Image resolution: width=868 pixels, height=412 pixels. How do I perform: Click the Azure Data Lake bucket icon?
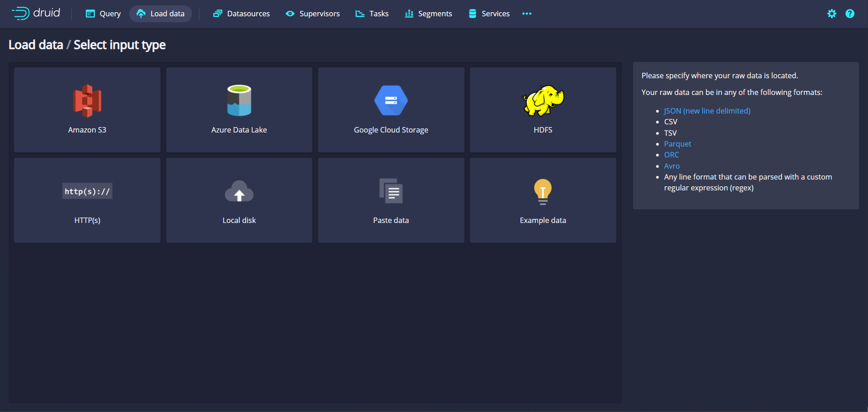(x=239, y=100)
